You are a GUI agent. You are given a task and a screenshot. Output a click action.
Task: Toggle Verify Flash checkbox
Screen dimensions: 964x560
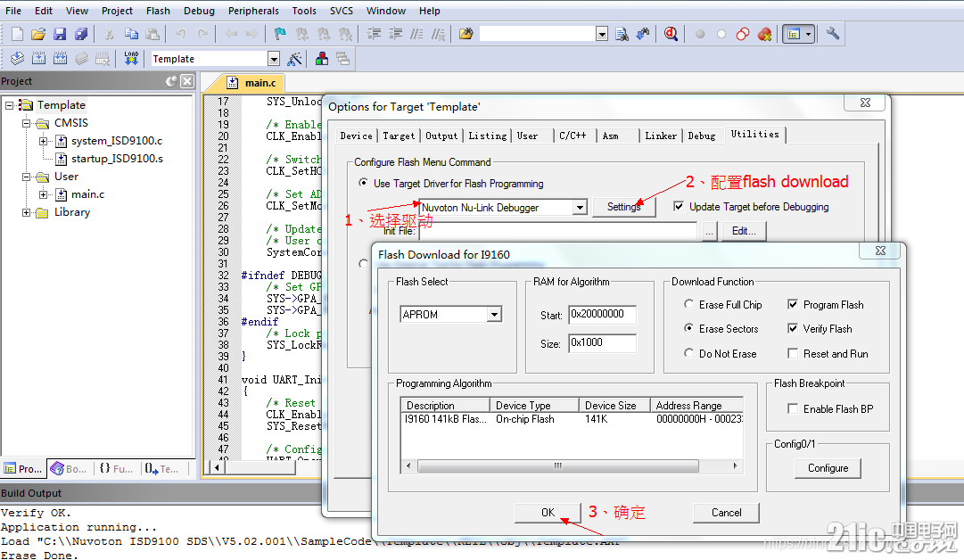point(793,328)
